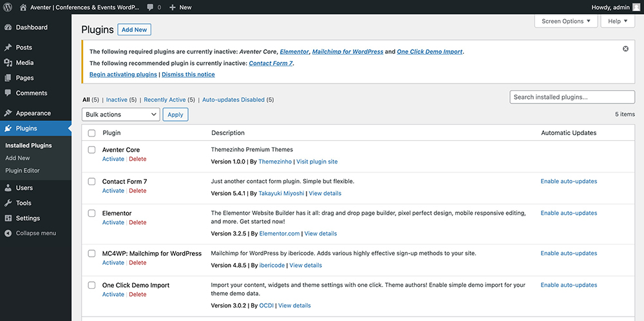This screenshot has width=644, height=321.
Task: Expand the Help tab
Action: (x=617, y=21)
